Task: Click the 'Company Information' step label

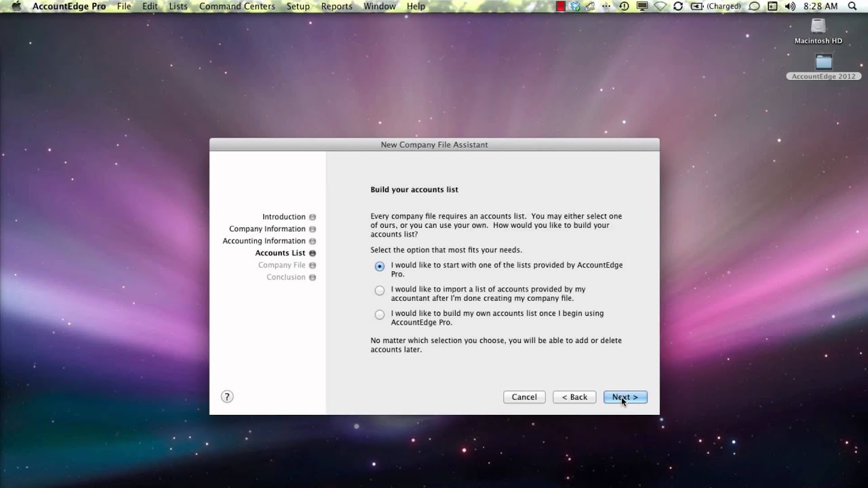Action: [267, 229]
